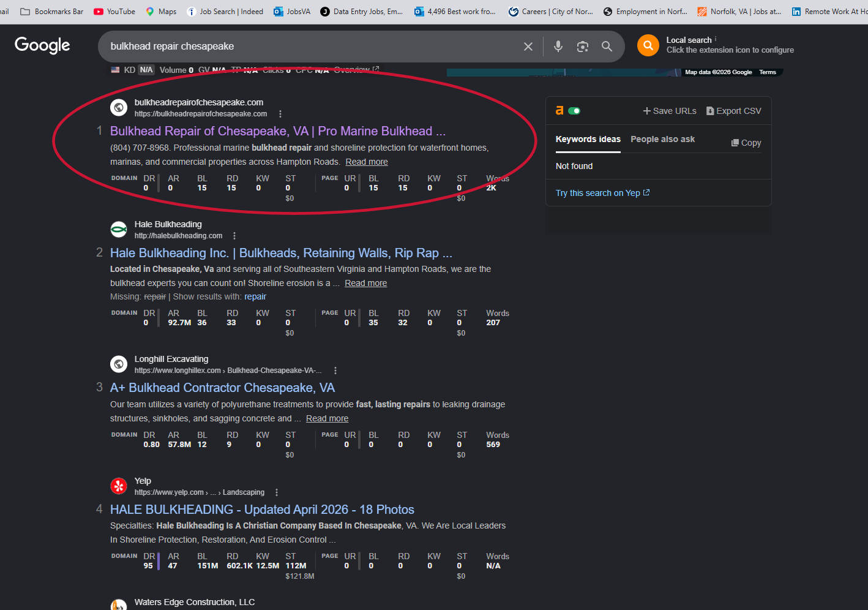Open Try this search on Yep link
Screen dimensions: 868x610
(602, 193)
